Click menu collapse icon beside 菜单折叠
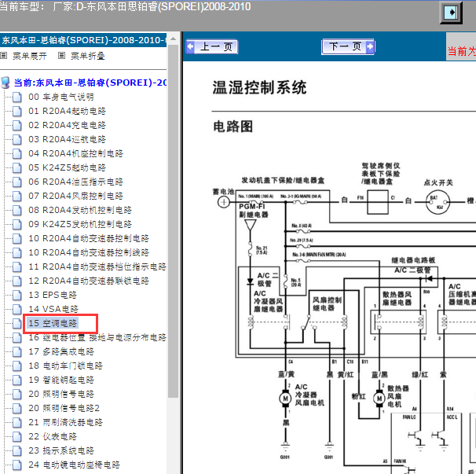The width and height of the screenshot is (476, 474). click(61, 56)
